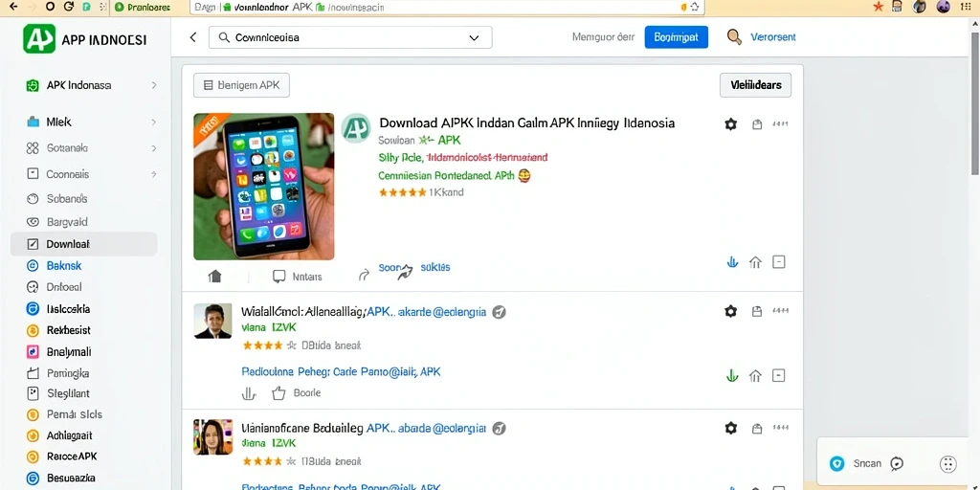Click the Boorle thumbs-up icon

point(278,393)
